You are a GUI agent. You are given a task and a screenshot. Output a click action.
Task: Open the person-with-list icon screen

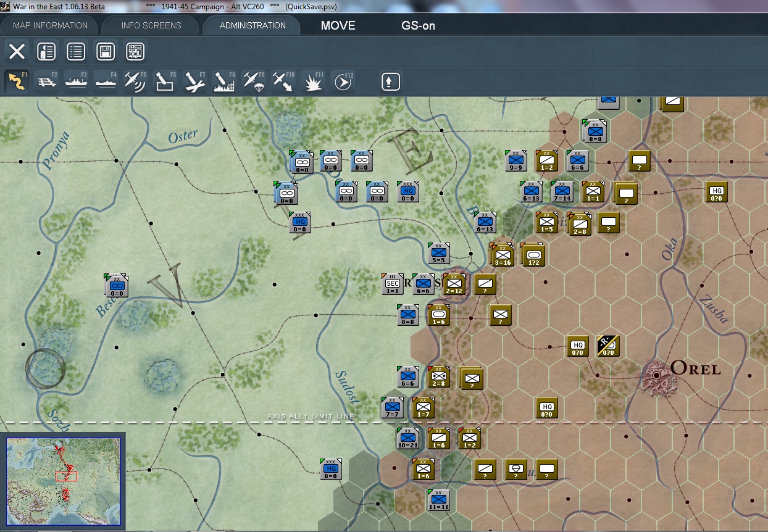coord(46,51)
